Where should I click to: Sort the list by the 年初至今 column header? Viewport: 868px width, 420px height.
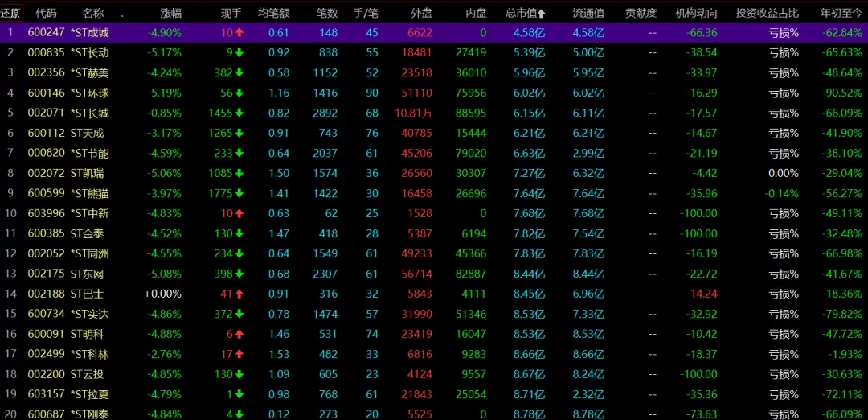pos(841,14)
